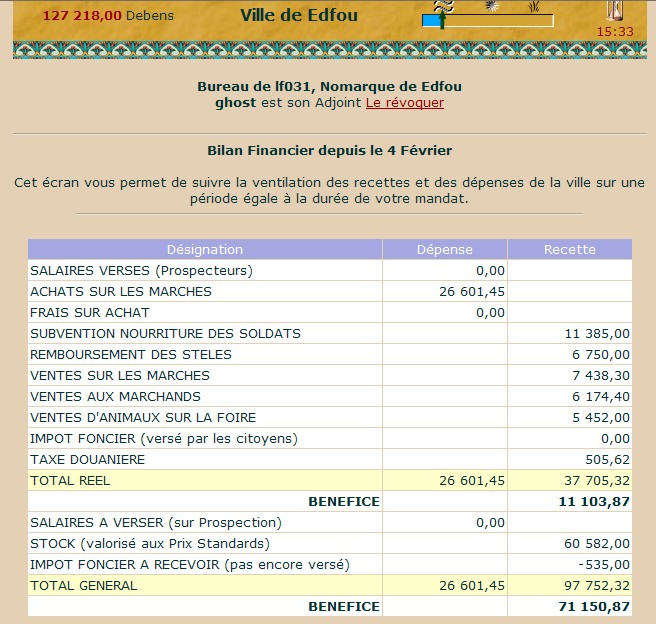Image resolution: width=656 pixels, height=624 pixels.
Task: Click the Nile flood wave icon
Action: [443, 6]
